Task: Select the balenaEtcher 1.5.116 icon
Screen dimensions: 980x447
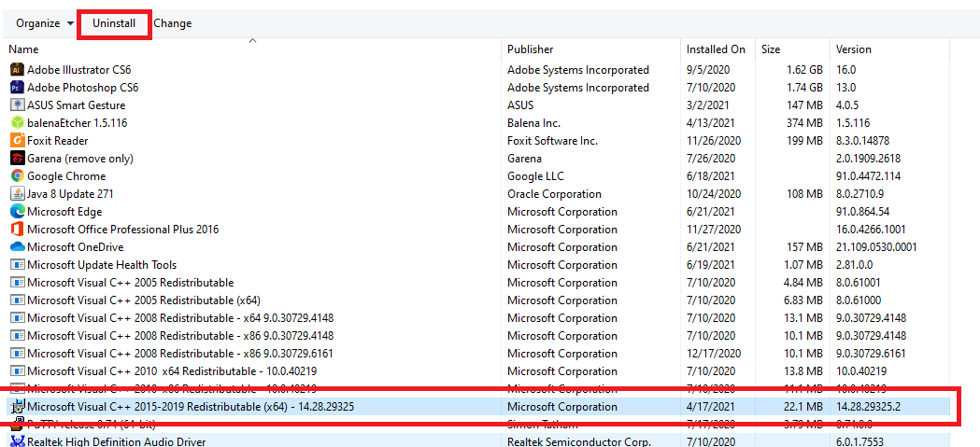Action: (17, 123)
